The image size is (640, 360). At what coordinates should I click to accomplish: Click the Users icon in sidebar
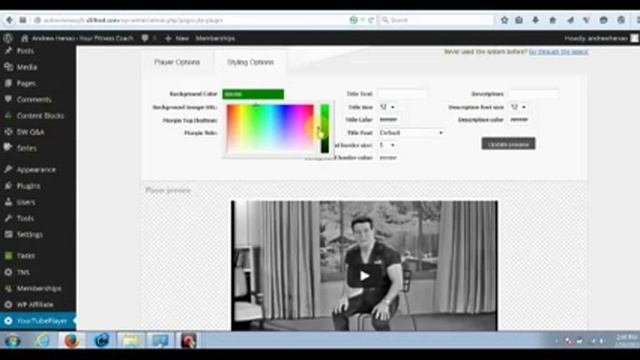pos(8,202)
